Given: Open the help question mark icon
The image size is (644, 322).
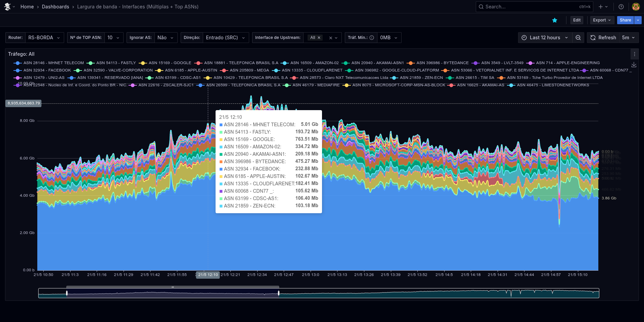Looking at the screenshot, I should pyautogui.click(x=621, y=7).
